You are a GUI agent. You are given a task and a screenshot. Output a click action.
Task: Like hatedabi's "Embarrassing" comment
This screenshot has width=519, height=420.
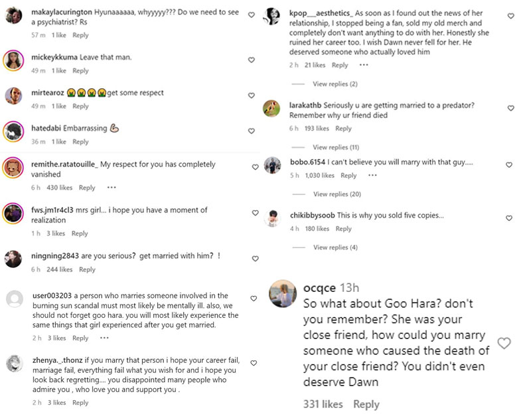coord(251,131)
